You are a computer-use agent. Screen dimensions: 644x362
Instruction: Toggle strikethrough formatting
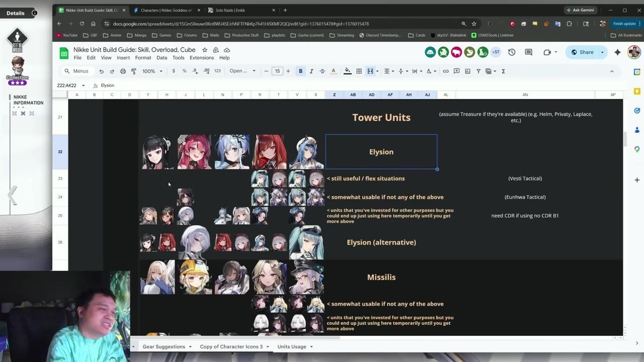pos(322,71)
